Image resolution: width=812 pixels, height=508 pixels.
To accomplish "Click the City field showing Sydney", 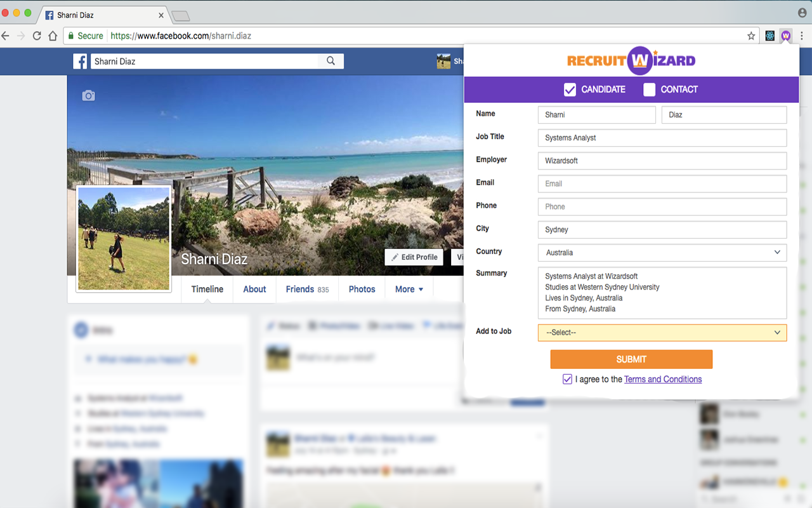I will click(662, 229).
